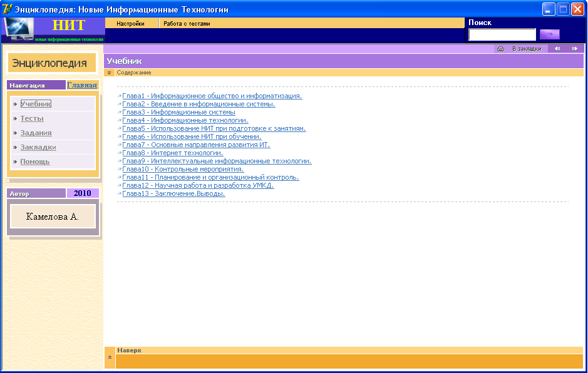Open Закладки section in navigation
This screenshot has height=373, width=588.
tap(38, 147)
